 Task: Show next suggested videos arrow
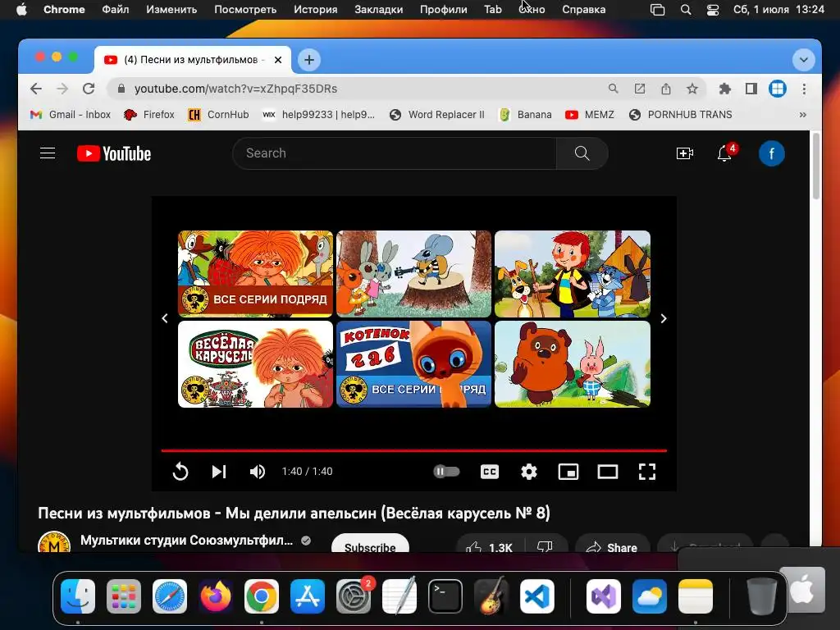[x=663, y=319]
